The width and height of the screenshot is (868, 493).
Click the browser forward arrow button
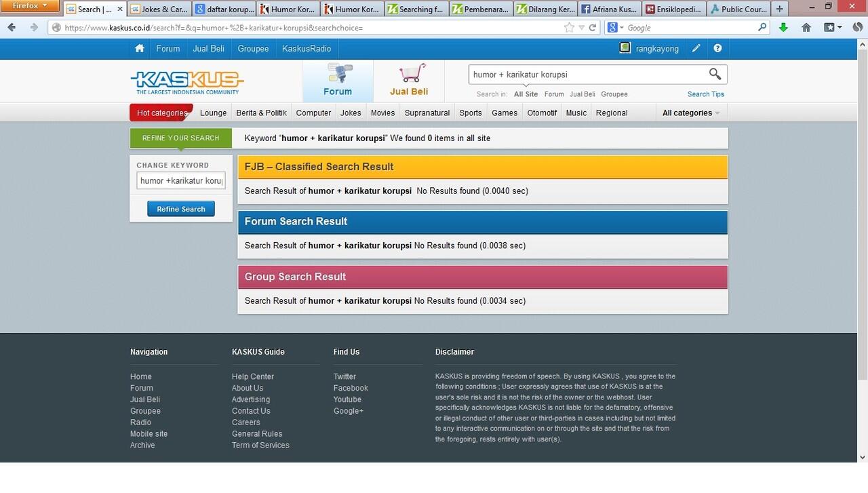tap(33, 27)
